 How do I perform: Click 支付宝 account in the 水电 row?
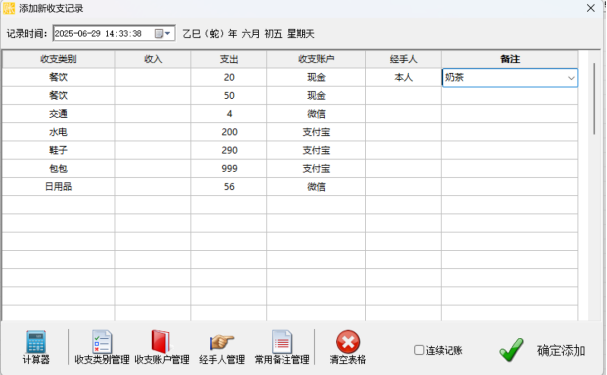[316, 132]
